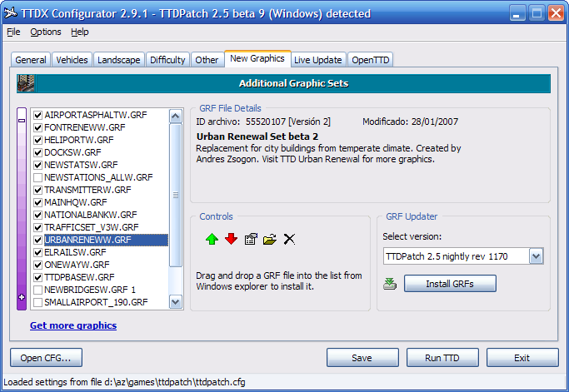Screen dimensions: 569x392
Task: Click the Install GRFs button
Action: coord(450,284)
